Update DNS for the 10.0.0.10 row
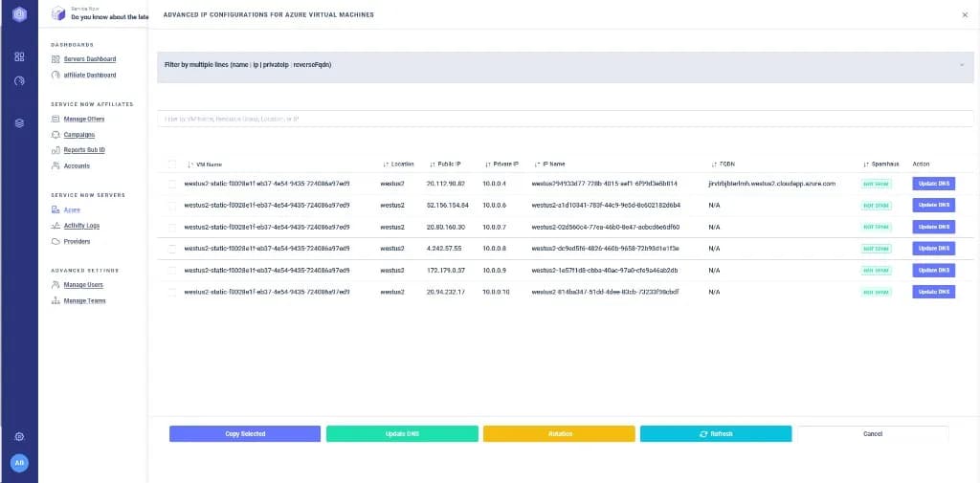The width and height of the screenshot is (980, 483). [x=934, y=292]
